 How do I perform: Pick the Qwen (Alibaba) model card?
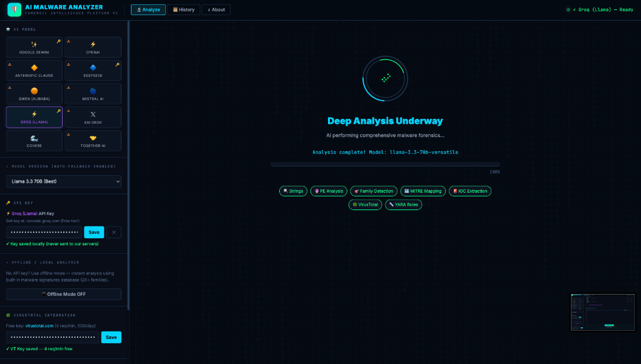(x=34, y=94)
